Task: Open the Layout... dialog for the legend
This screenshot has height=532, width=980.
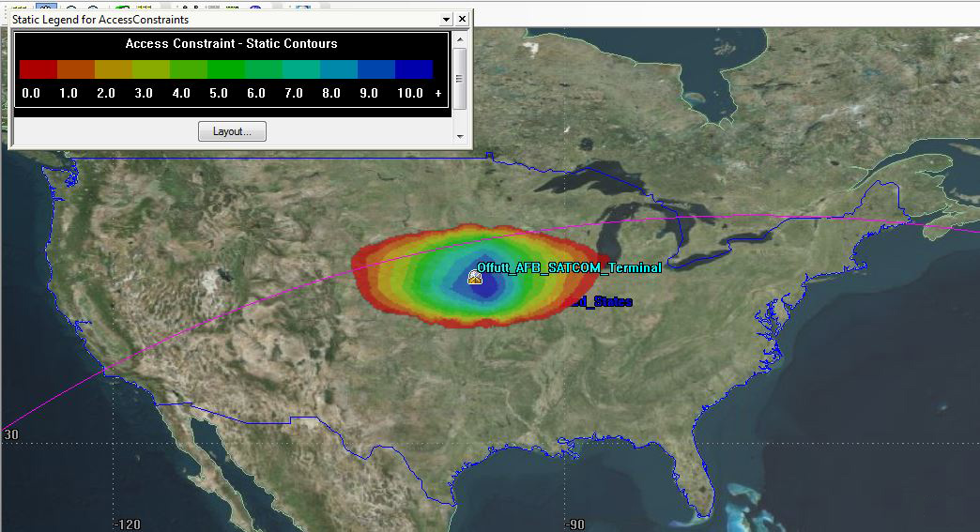Action: (x=232, y=131)
